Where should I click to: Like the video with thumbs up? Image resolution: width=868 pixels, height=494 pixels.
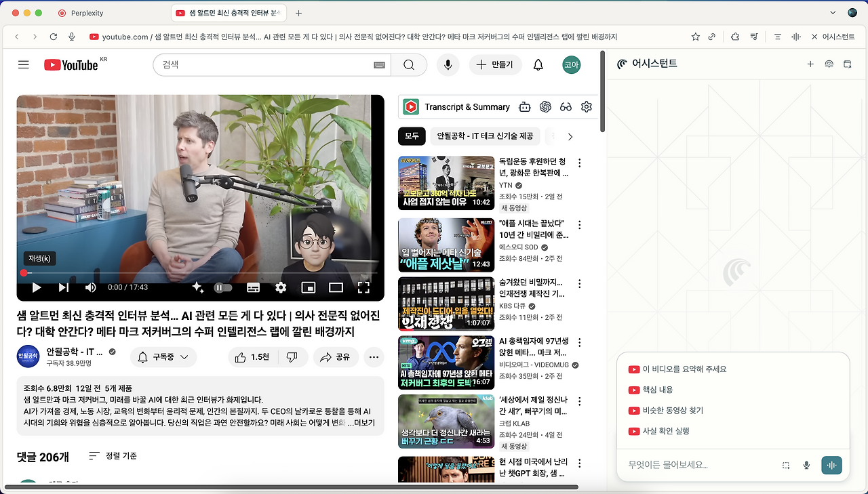point(252,357)
